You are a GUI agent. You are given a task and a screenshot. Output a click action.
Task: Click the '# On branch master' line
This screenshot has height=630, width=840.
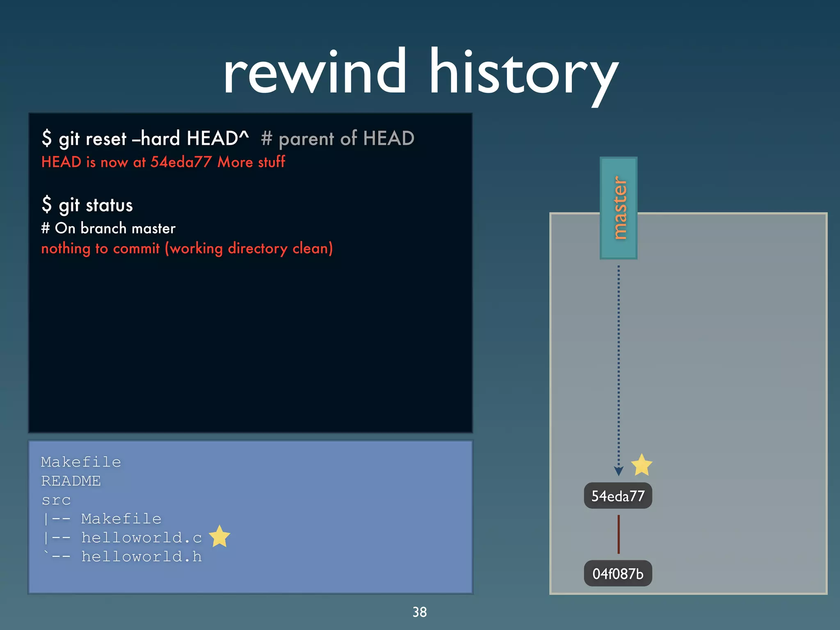click(108, 228)
